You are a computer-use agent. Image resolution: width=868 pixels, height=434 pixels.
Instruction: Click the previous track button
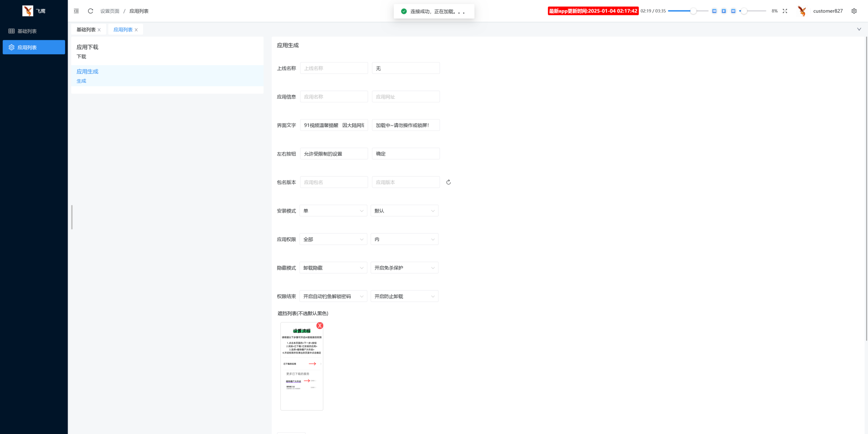click(714, 11)
